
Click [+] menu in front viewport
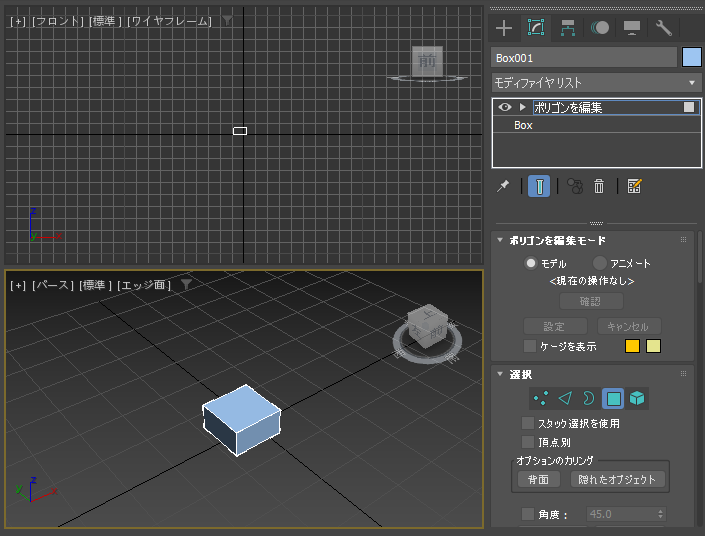[x=18, y=21]
